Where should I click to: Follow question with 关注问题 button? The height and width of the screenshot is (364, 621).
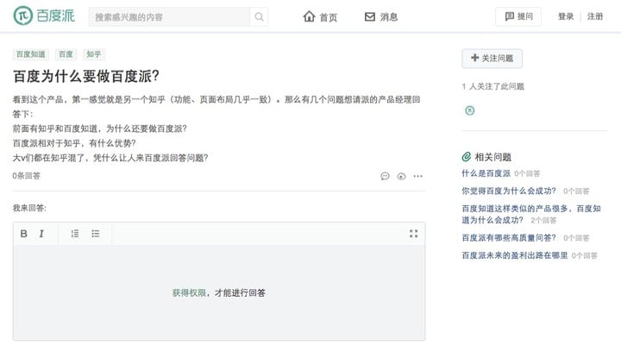tap(492, 59)
